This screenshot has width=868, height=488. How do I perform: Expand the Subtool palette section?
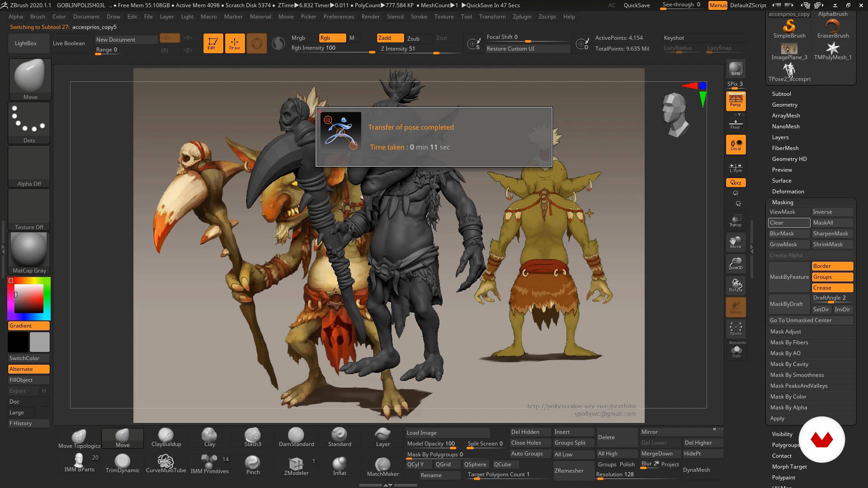pos(782,94)
